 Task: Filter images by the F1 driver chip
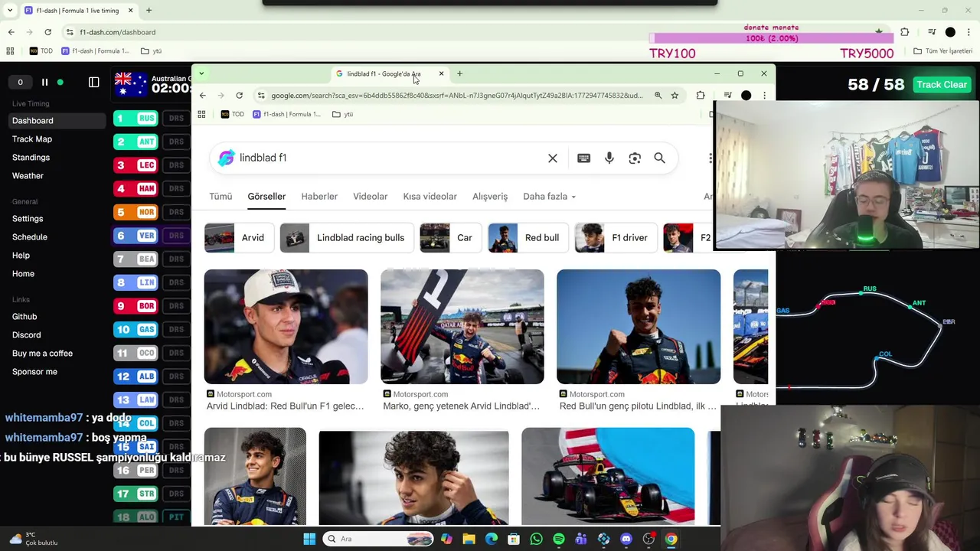(615, 237)
